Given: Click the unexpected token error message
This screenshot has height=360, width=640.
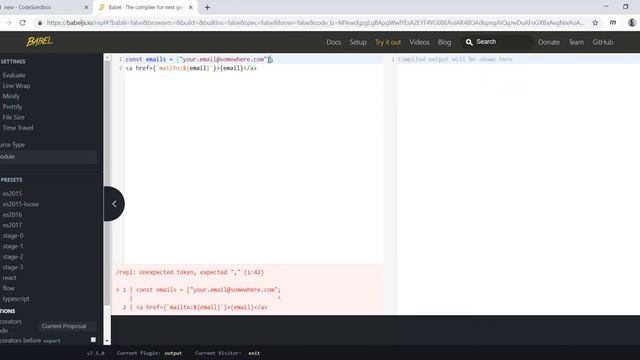Looking at the screenshot, I should point(190,272).
